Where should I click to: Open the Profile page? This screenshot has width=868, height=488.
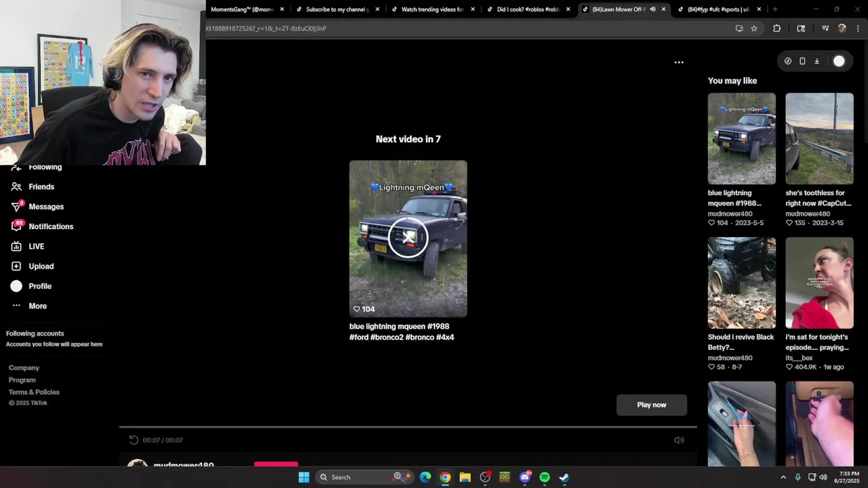[31, 286]
